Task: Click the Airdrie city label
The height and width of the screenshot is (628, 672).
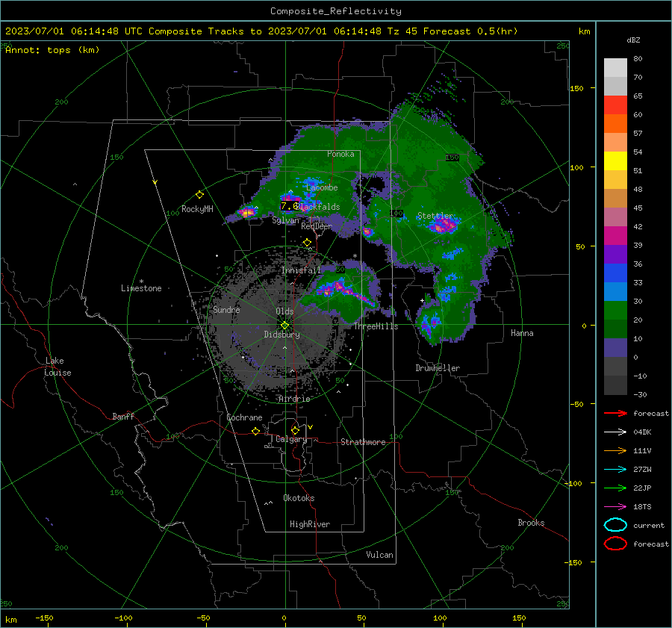Action: click(x=294, y=399)
